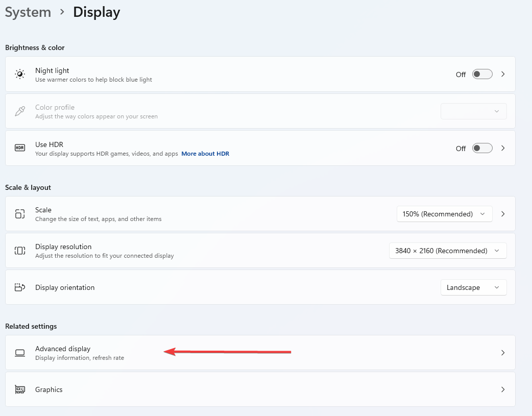Expand the Night light options chevron
This screenshot has width=532, height=416.
click(x=503, y=74)
